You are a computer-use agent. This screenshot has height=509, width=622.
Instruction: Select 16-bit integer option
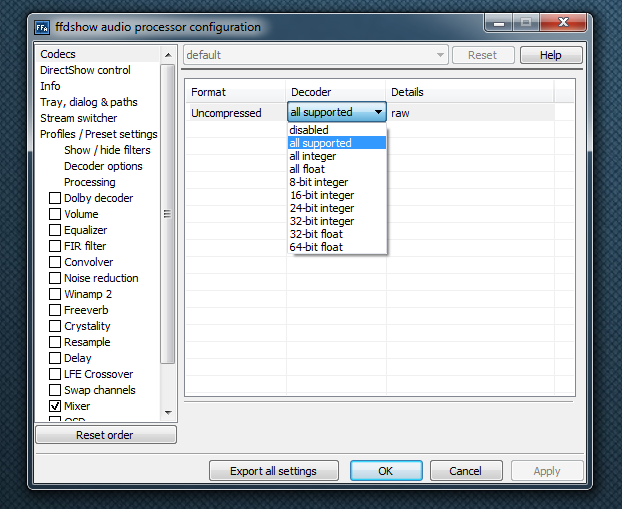(337, 195)
